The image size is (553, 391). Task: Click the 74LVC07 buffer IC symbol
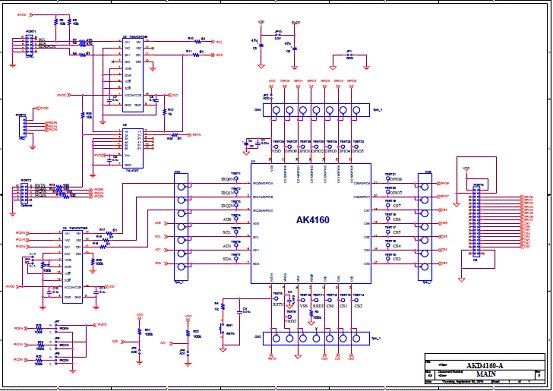point(133,148)
